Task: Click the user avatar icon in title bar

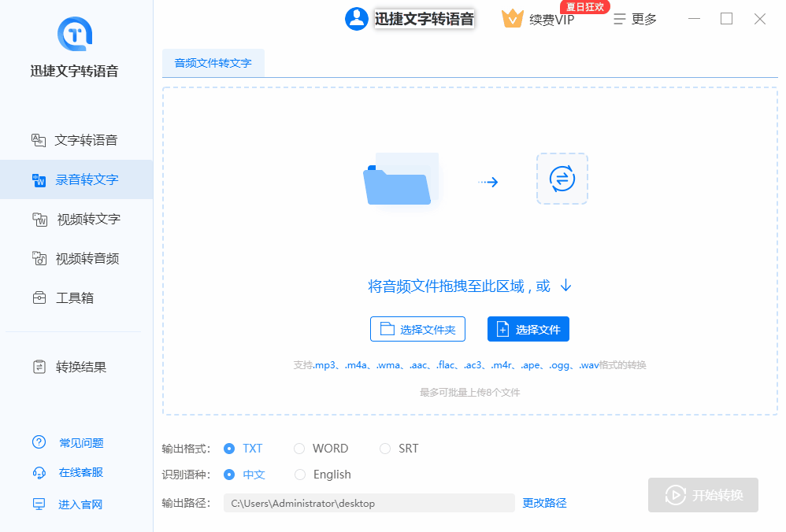Action: (x=357, y=19)
